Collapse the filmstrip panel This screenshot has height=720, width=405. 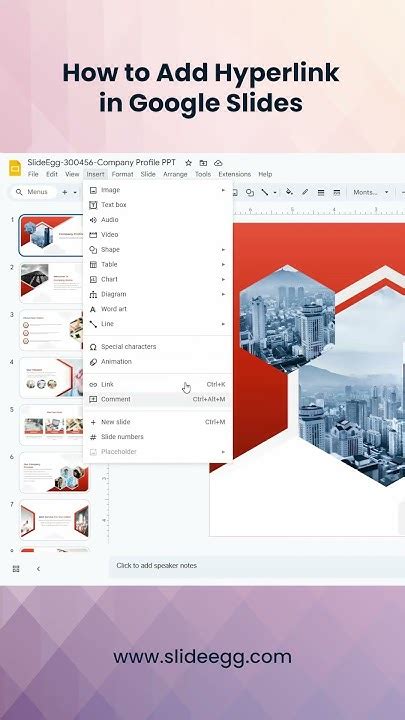coord(38,569)
